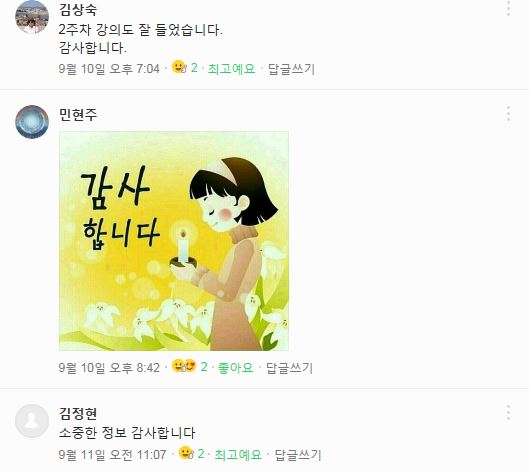Click 답글쓰기 under 김상숙's comment
The height and width of the screenshot is (473, 529).
pos(291,69)
